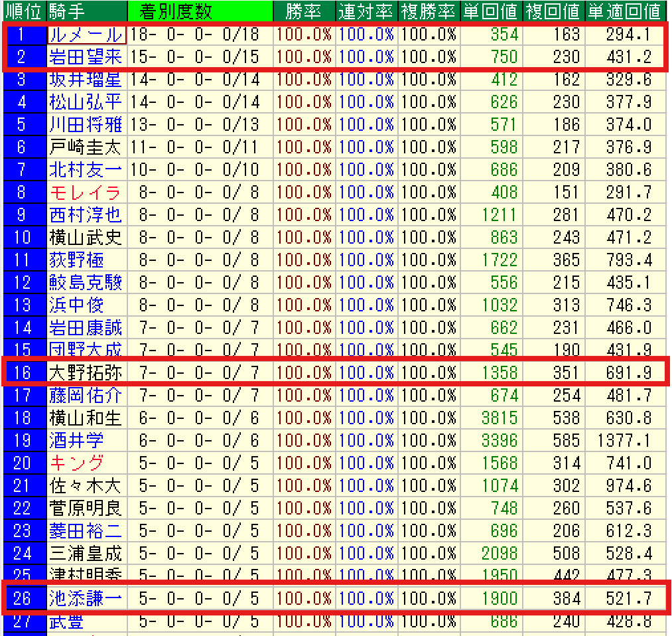
Task: Click the 単適回値 column header
Action: [x=626, y=11]
